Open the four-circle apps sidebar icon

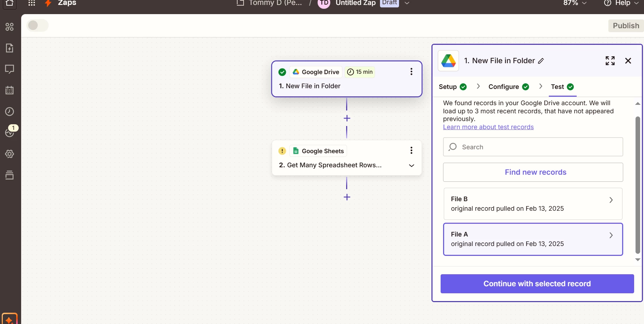point(10,27)
